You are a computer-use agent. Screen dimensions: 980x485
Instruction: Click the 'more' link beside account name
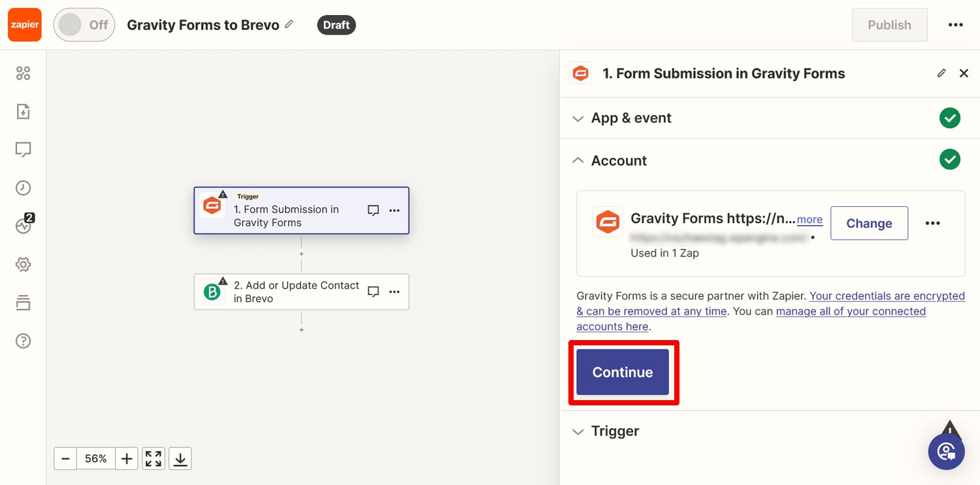tap(810, 220)
